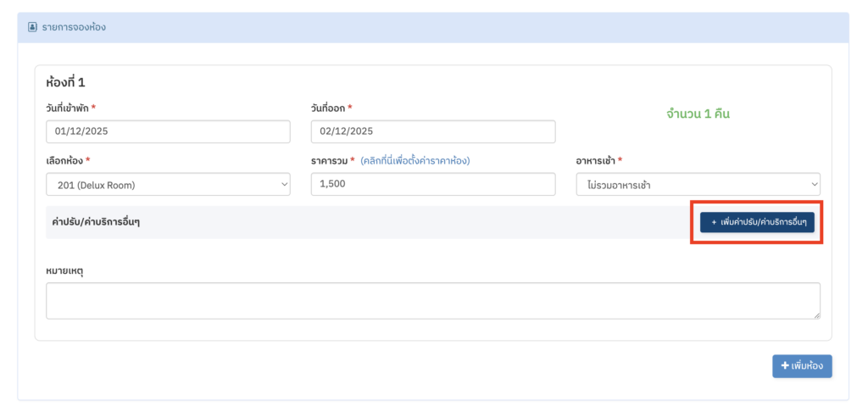
Task: Focus the ราคารวม price field showing 1,500
Action: pyautogui.click(x=432, y=185)
